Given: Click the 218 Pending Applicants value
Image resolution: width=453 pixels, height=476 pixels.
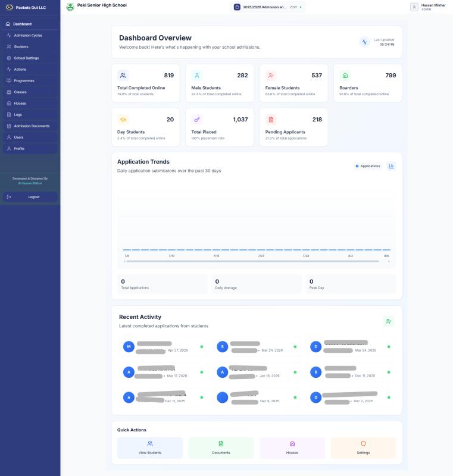Looking at the screenshot, I should 317,120.
